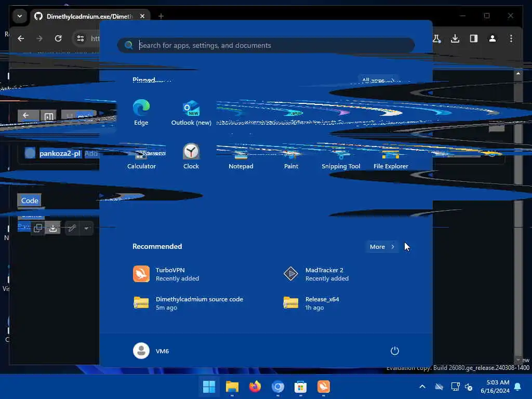Open the browser three-dot menu

click(511, 38)
